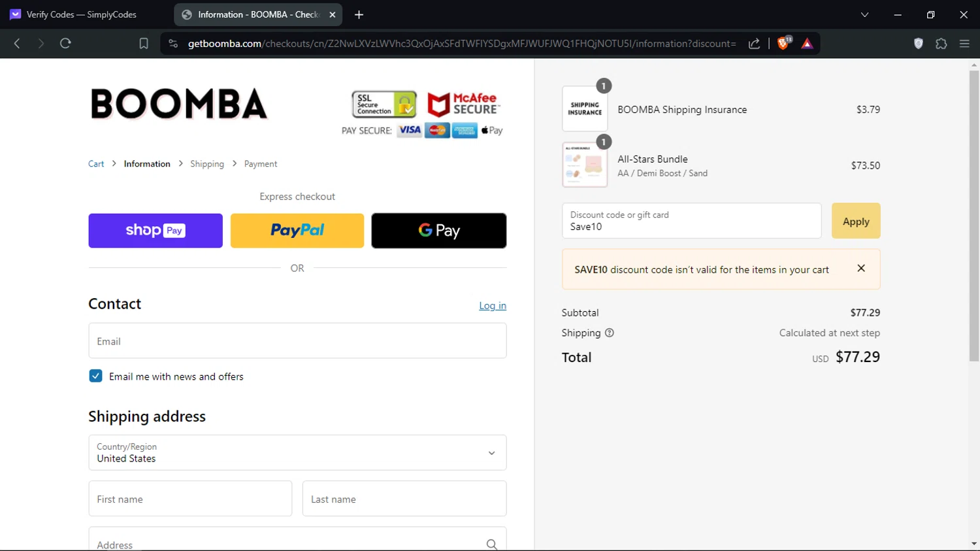Click the SSL Secure Connection badge
Image resolution: width=980 pixels, height=551 pixels.
(x=384, y=104)
